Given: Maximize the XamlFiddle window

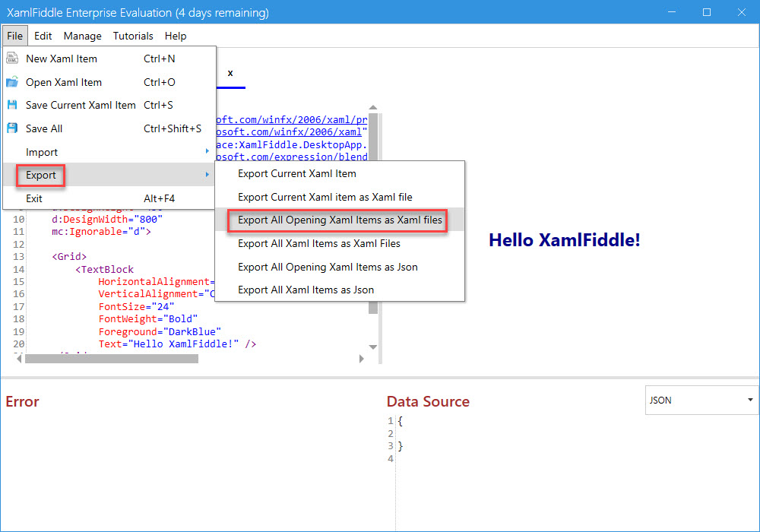Looking at the screenshot, I should 707,12.
